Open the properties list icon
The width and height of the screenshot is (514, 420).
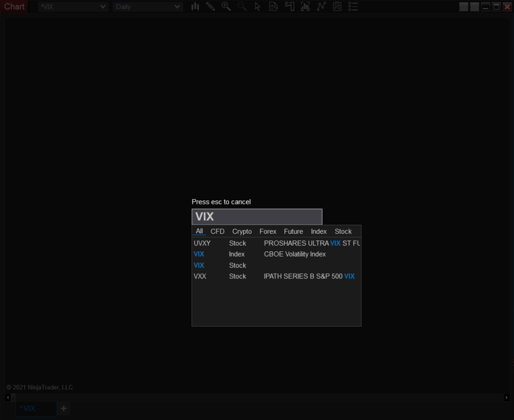coord(353,7)
